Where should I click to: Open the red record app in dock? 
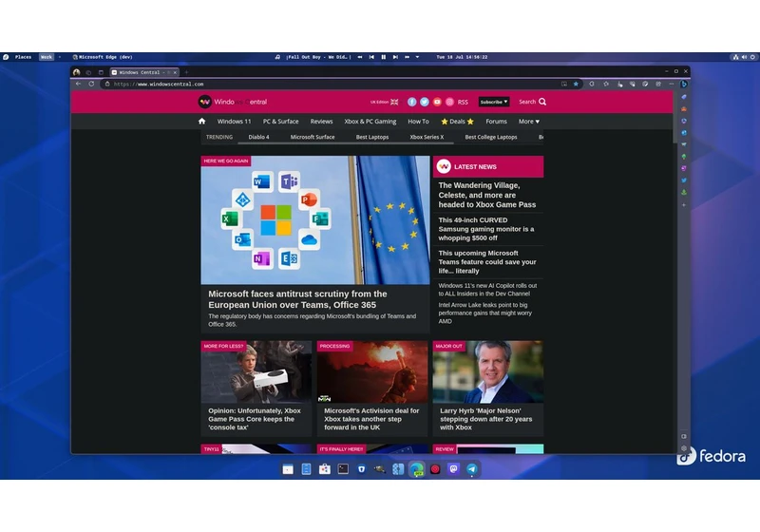pyautogui.click(x=435, y=468)
